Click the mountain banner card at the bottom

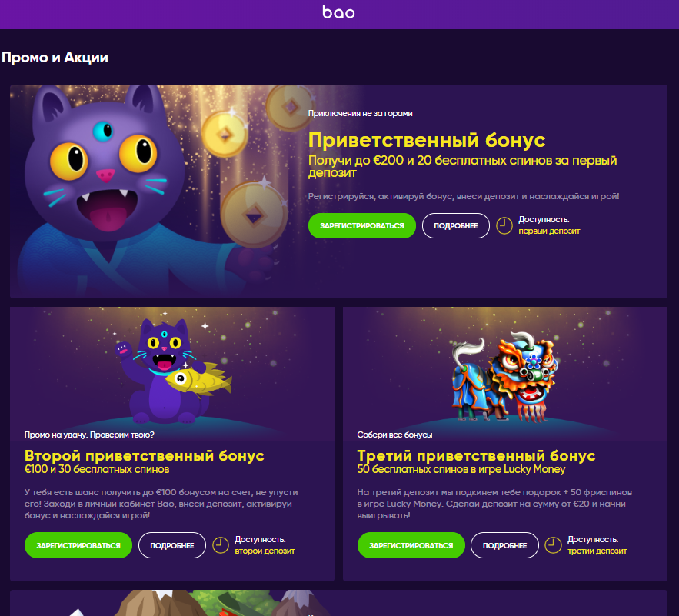coord(338,603)
